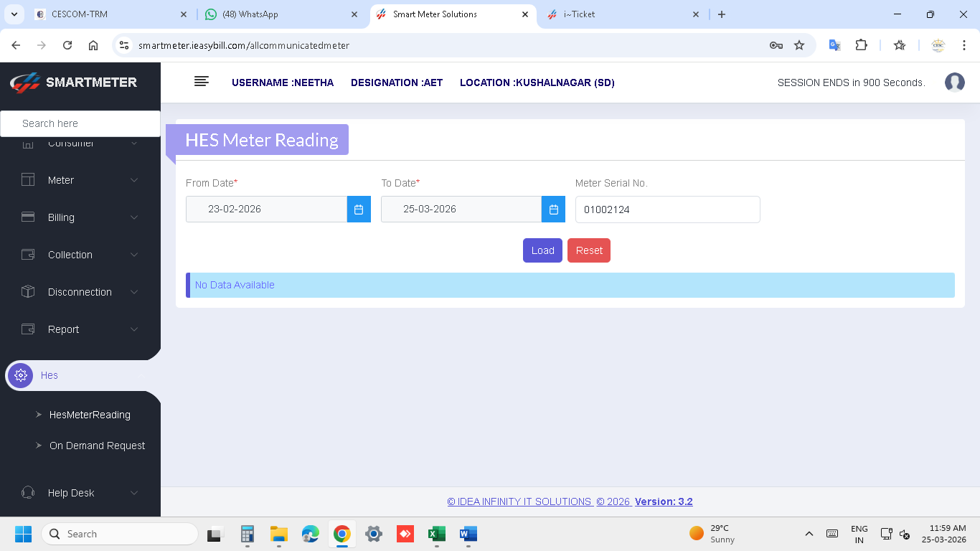Open Excel from the taskbar
This screenshot has height=551, width=980.
click(x=436, y=534)
